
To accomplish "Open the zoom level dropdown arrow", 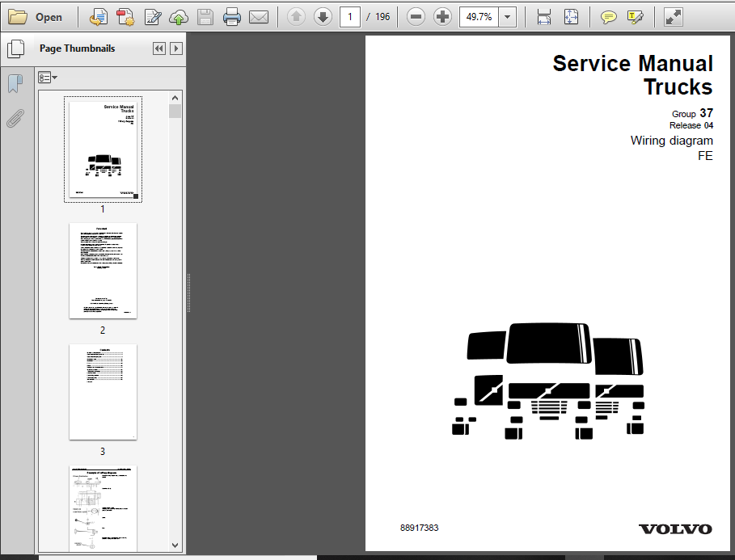I will pos(507,17).
